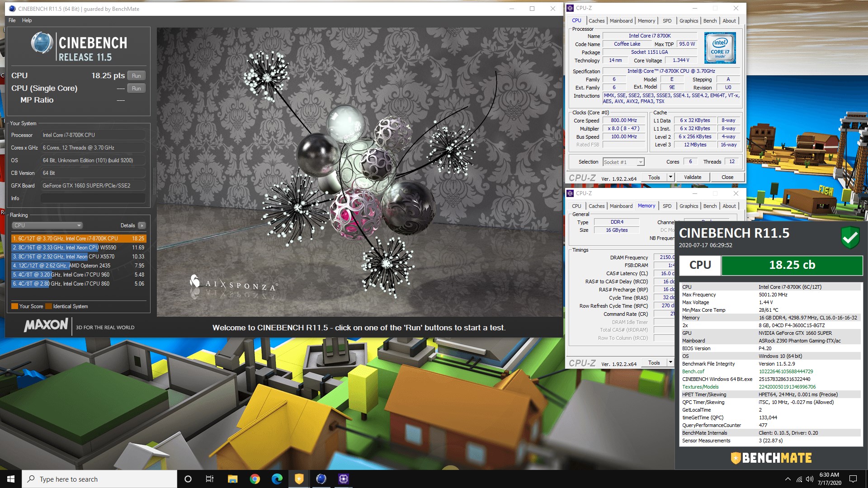The height and width of the screenshot is (488, 868).
Task: Open CPU tab in lower CPU-Z window
Action: point(576,206)
